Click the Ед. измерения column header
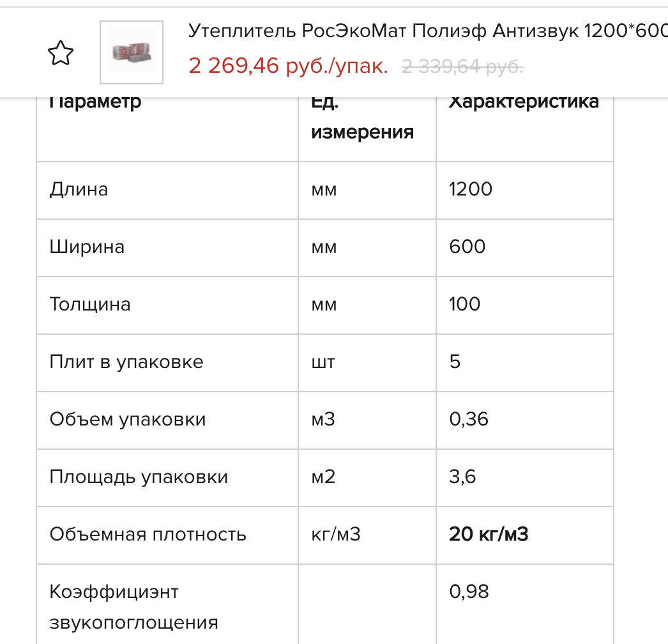Screen dimensions: 668x644 click(x=362, y=117)
